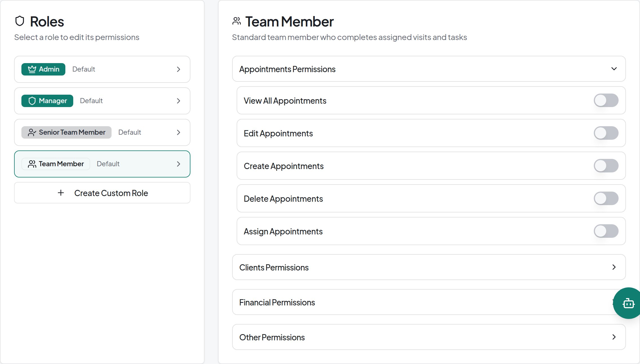Click the Create Appointments label
Screen dimensions: 640x364
click(x=283, y=166)
